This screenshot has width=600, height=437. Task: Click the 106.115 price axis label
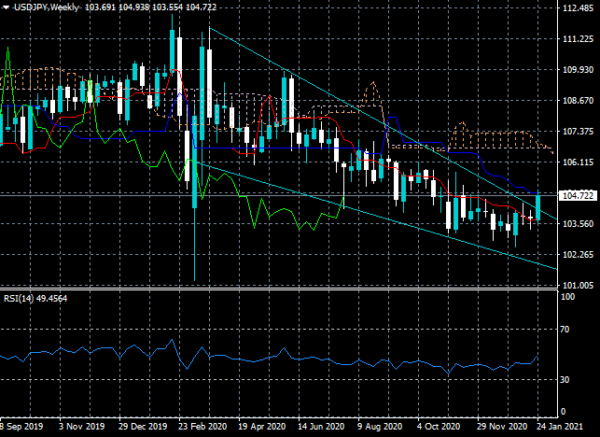point(578,162)
